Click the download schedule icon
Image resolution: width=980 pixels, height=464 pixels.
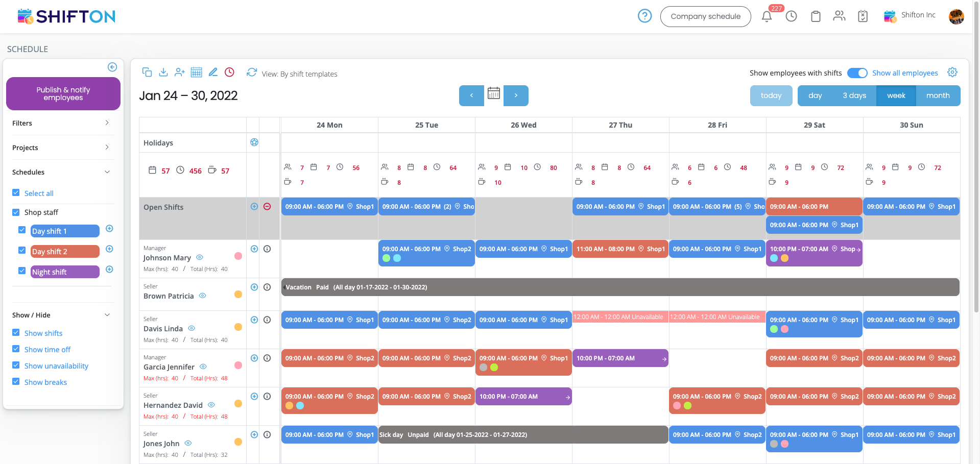163,72
